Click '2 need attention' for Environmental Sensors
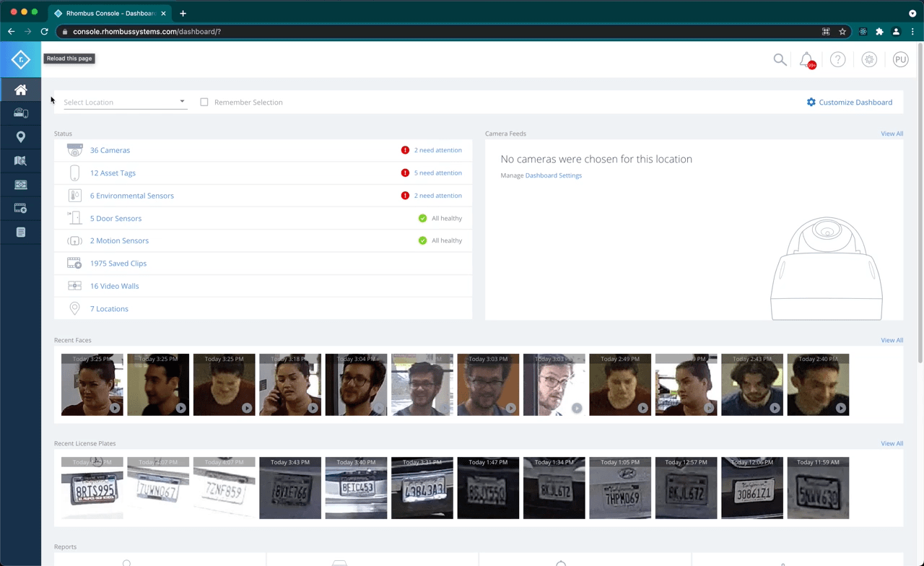 tap(437, 196)
